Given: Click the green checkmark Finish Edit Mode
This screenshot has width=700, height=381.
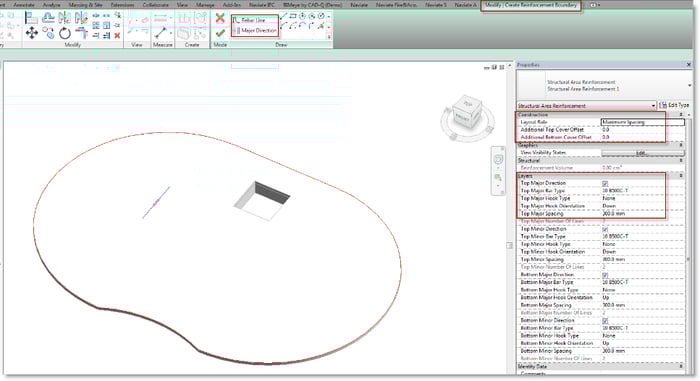Looking at the screenshot, I should [x=220, y=33].
